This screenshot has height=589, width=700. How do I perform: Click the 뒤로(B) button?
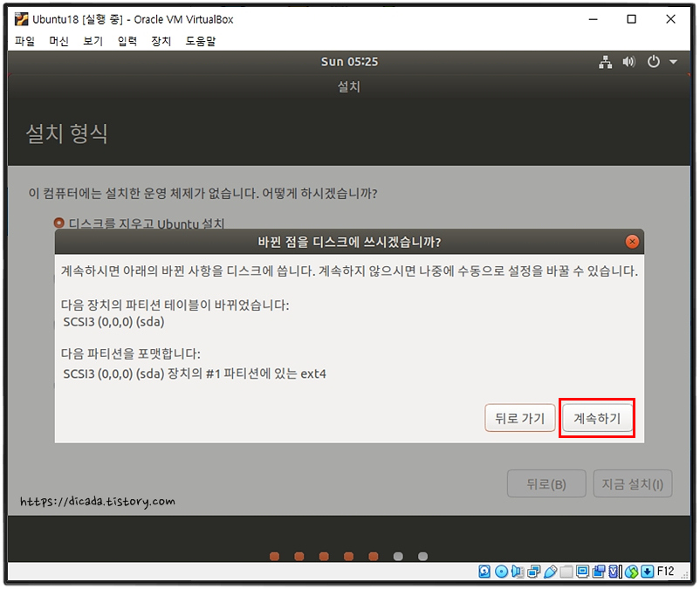[x=546, y=483]
